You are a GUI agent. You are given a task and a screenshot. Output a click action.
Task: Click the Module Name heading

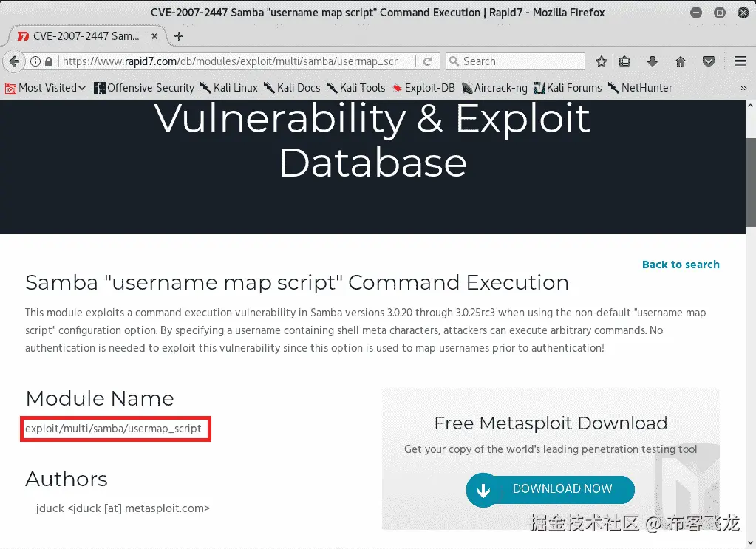click(x=100, y=398)
